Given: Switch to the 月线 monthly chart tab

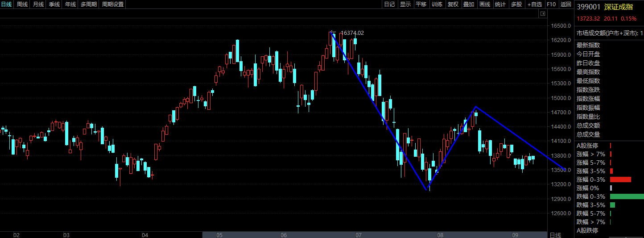Looking at the screenshot, I should click(x=38, y=4).
